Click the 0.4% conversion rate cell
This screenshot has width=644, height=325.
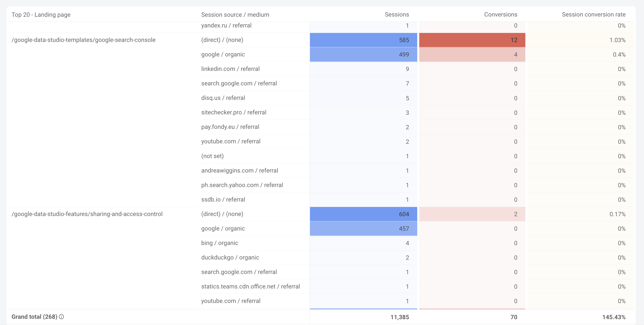[580, 54]
